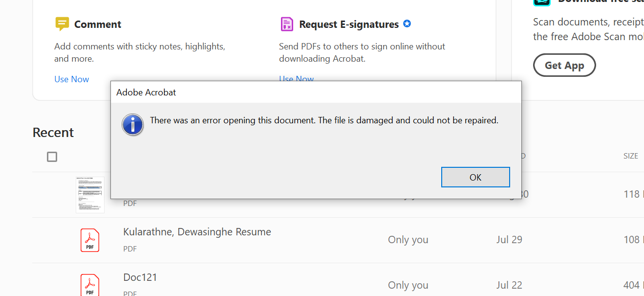Click the thumbnail of the first recent document
This screenshot has height=296, width=644.
pos(90,195)
